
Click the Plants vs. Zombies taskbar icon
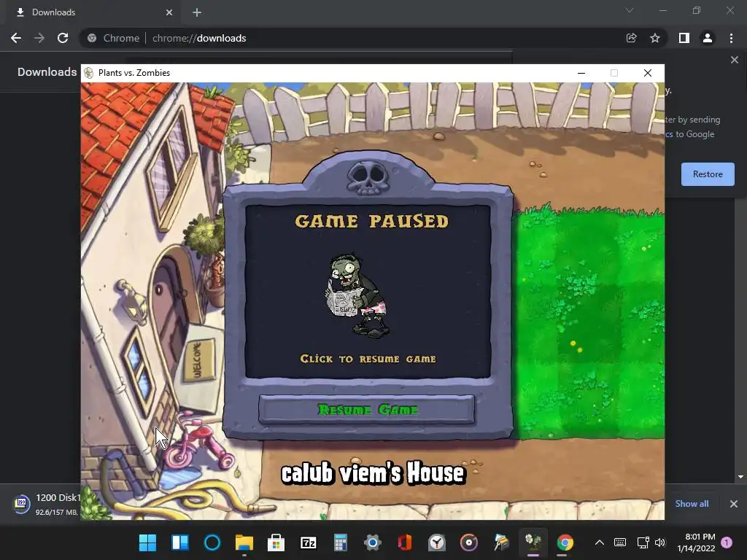coord(533,542)
